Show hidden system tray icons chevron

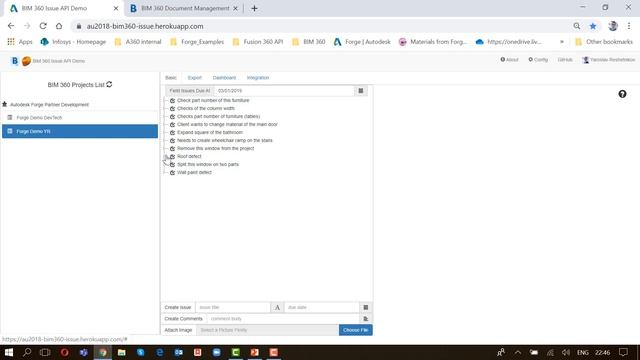click(x=518, y=352)
